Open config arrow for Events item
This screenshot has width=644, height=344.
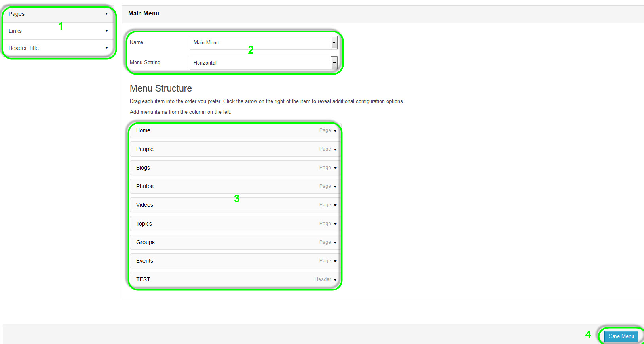click(335, 261)
